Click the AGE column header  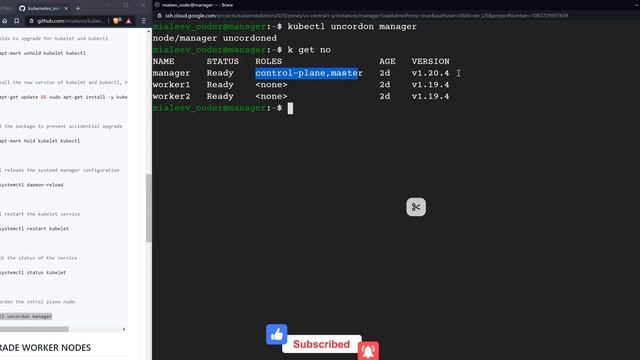(x=387, y=61)
